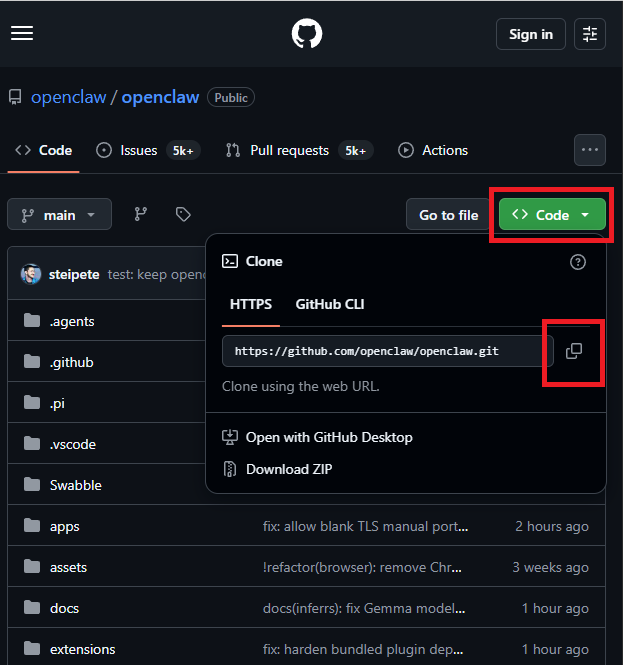Switch to the Actions tab
The height and width of the screenshot is (665, 623).
(433, 150)
